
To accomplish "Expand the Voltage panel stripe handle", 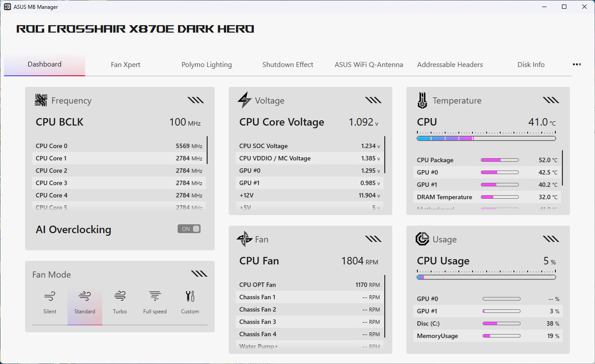I will [x=373, y=100].
